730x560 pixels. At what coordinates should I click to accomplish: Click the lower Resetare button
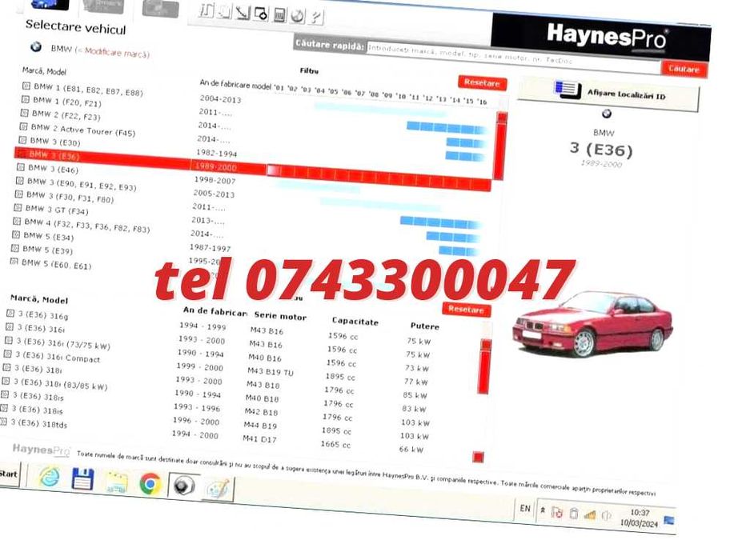[x=466, y=310]
